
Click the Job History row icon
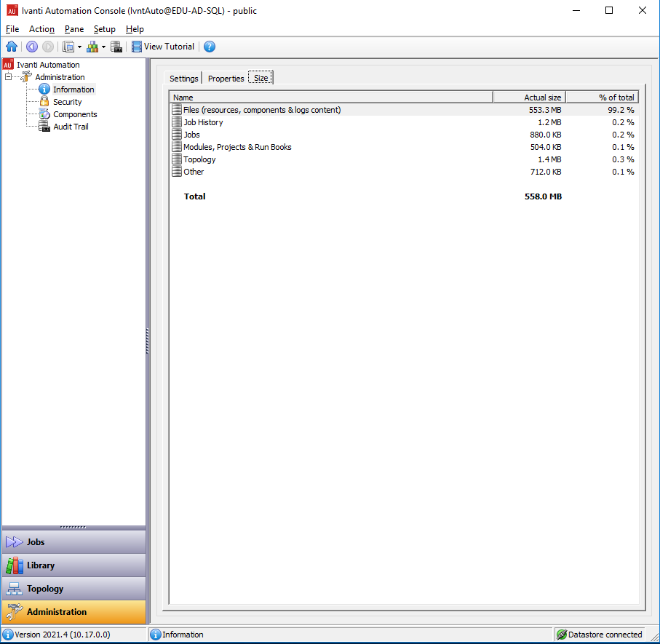tap(177, 122)
